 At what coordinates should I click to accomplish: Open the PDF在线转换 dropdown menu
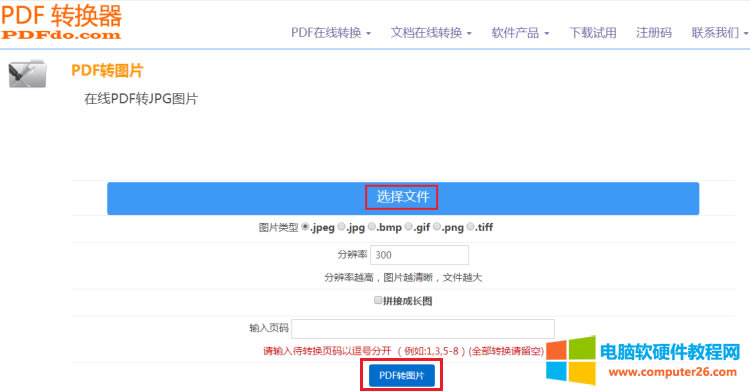click(331, 33)
